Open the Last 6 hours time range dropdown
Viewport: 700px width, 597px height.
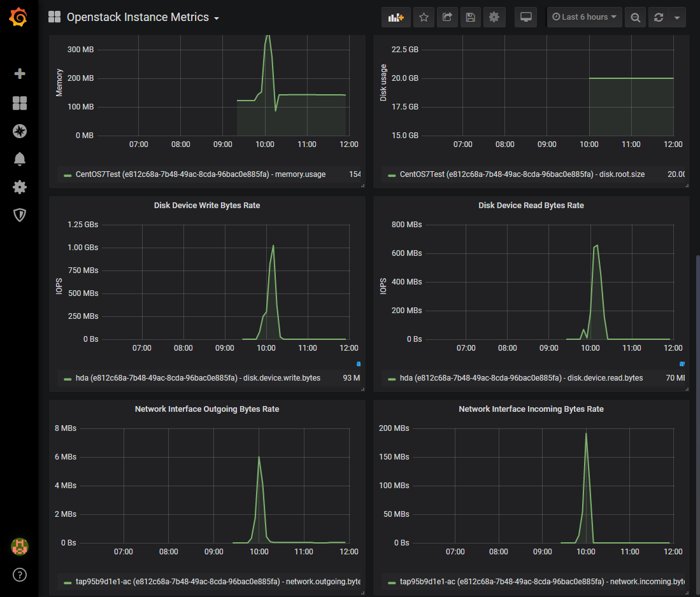coord(584,17)
